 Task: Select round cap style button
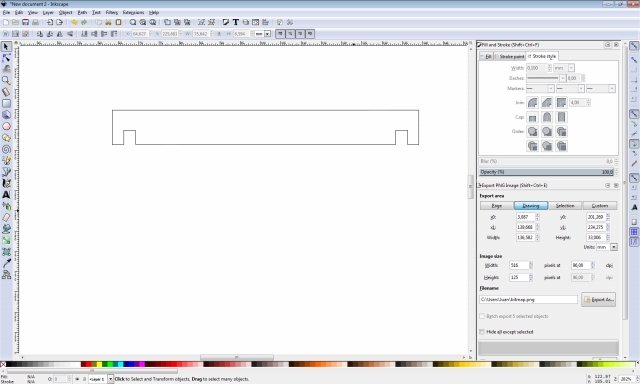547,118
